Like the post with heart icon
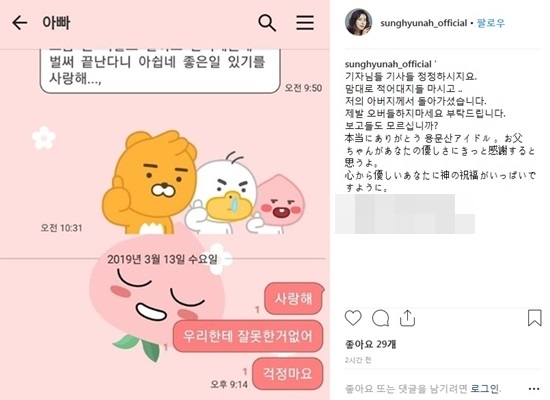Screen dimensions: 550x400 tap(353, 318)
